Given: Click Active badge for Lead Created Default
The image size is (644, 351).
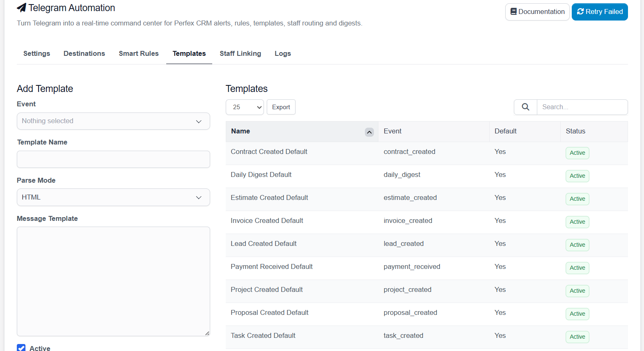Looking at the screenshot, I should coord(578,245).
